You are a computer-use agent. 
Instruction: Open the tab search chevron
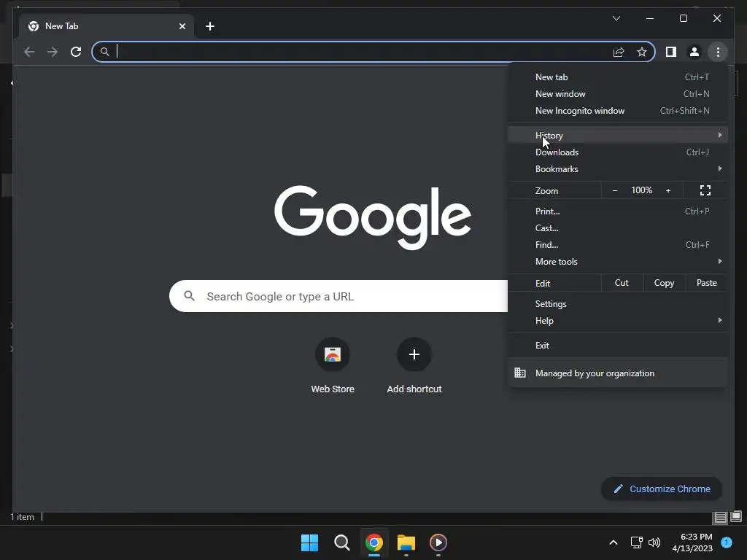[616, 18]
